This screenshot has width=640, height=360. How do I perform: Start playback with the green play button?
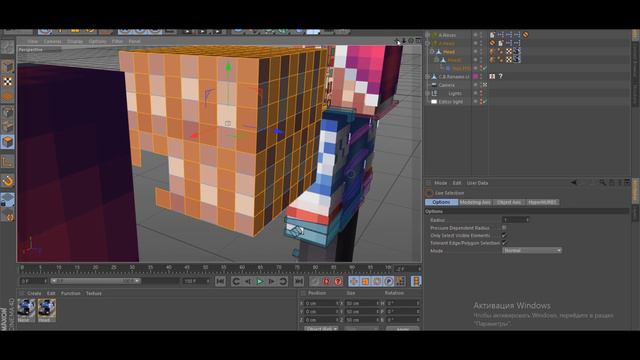[x=259, y=281]
